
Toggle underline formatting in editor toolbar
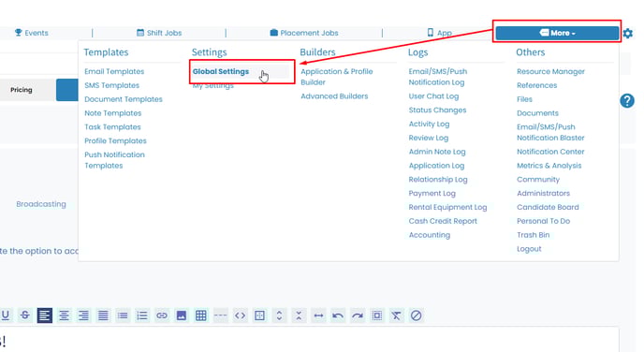(6, 315)
